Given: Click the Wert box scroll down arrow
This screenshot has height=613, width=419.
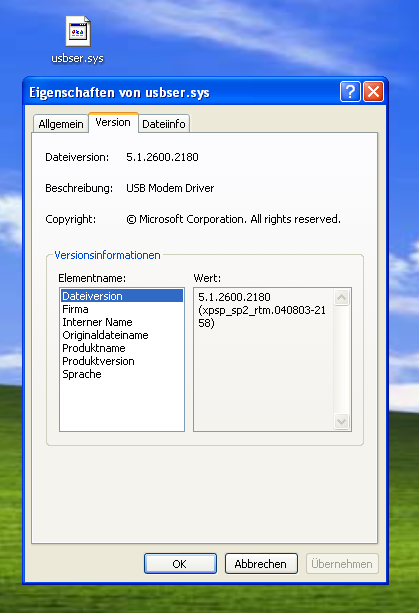Looking at the screenshot, I should pyautogui.click(x=341, y=421).
